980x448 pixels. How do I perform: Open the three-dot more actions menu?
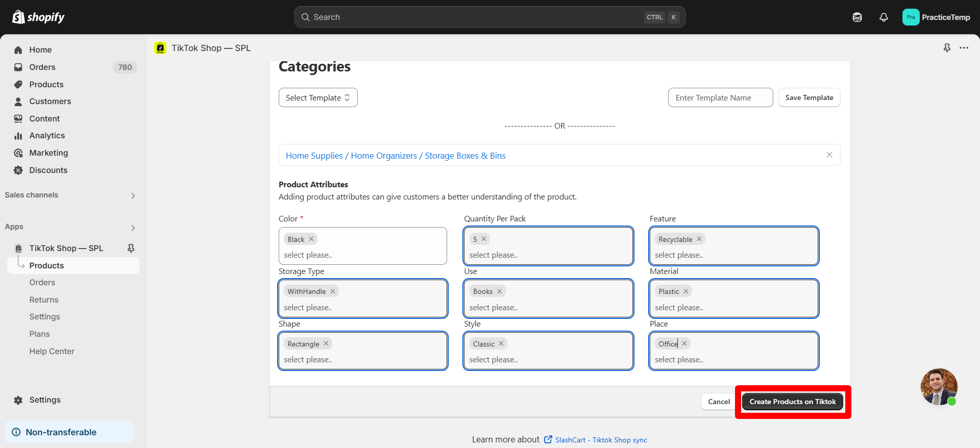[964, 48]
